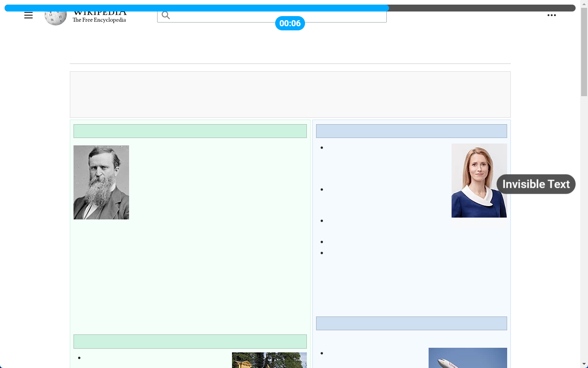Open the airplane photo thumbnail
This screenshot has height=368, width=588.
pos(468,358)
